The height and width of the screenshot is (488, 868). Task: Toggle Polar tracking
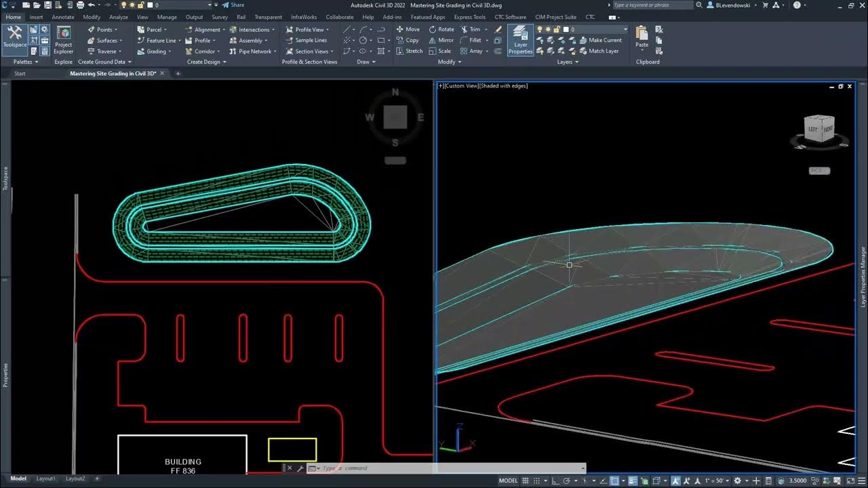[x=566, y=480]
